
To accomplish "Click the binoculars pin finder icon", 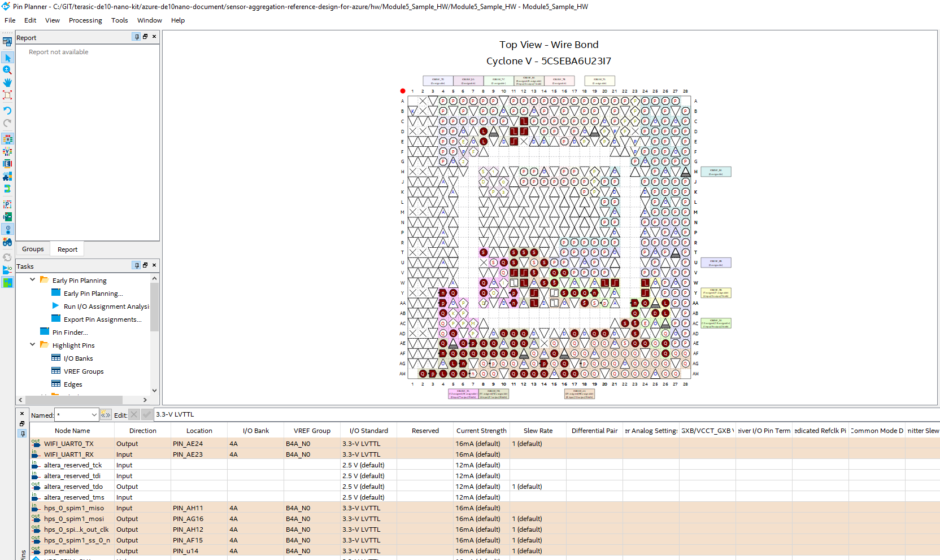I will coord(7,242).
